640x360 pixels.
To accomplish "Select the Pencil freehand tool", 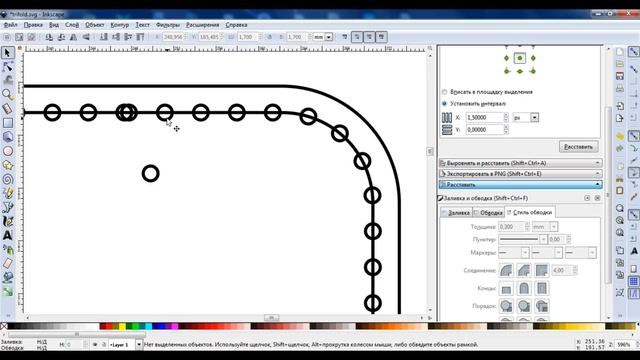I will click(x=7, y=193).
